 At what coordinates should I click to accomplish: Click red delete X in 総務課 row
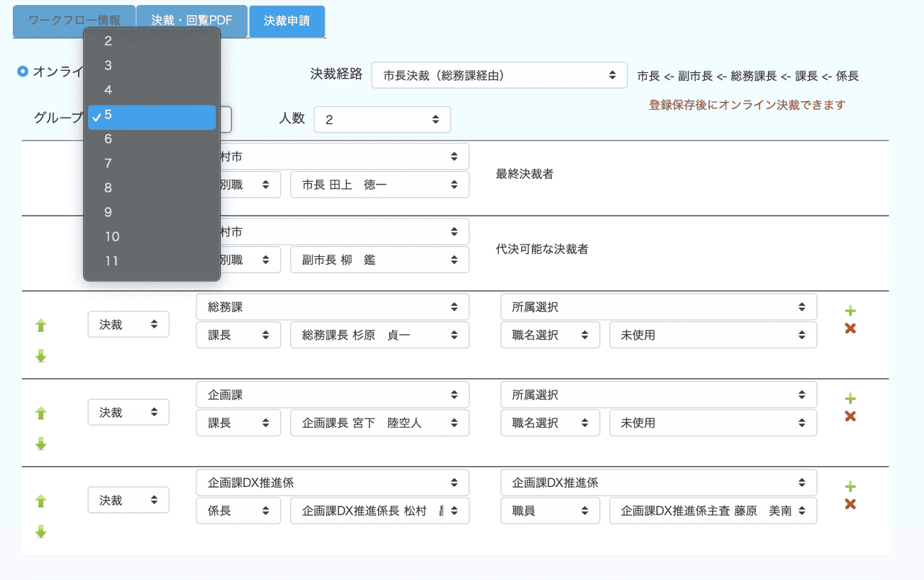pyautogui.click(x=850, y=329)
